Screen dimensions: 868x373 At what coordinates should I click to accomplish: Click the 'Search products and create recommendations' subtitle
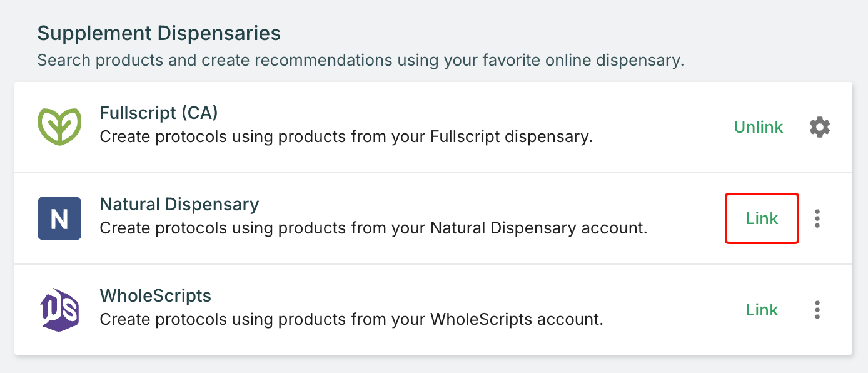click(x=360, y=61)
